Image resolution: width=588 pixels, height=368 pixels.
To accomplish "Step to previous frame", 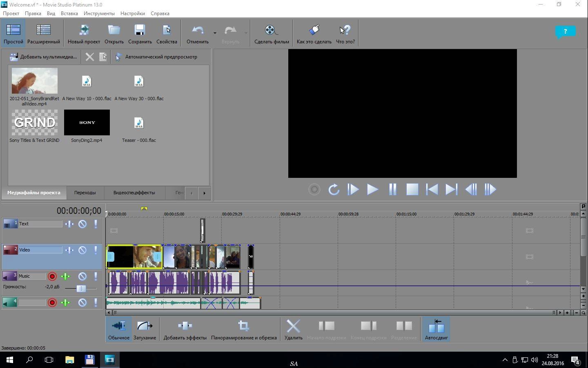I will point(471,189).
